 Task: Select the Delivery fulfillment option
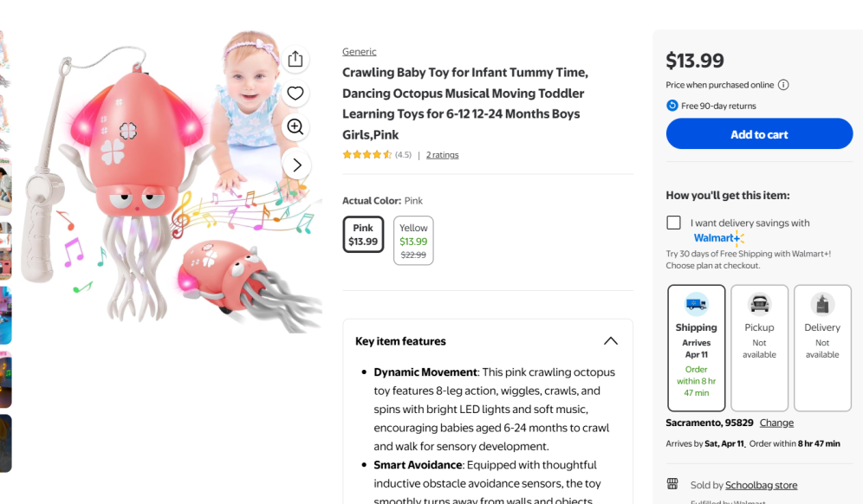click(822, 348)
